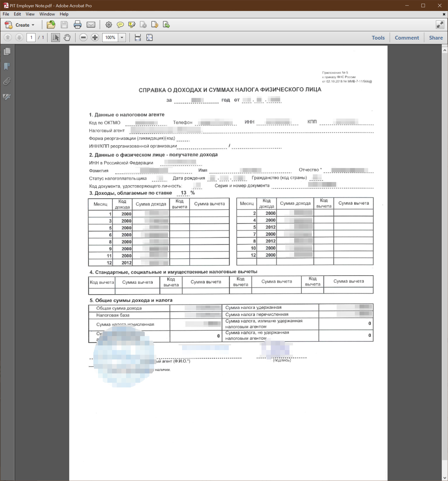
Task: Go to the previous page arrow
Action: click(x=8, y=38)
